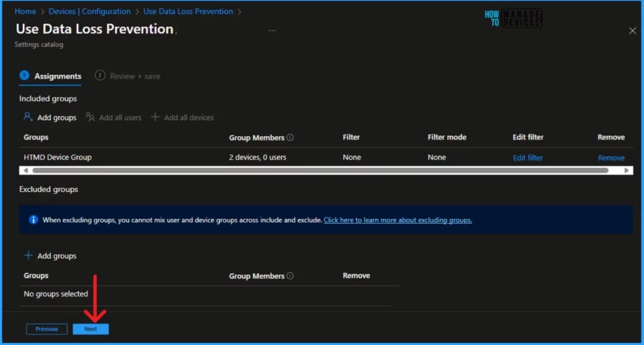Click the Previous button
Viewport: 644px width, 345px height.
(47, 329)
